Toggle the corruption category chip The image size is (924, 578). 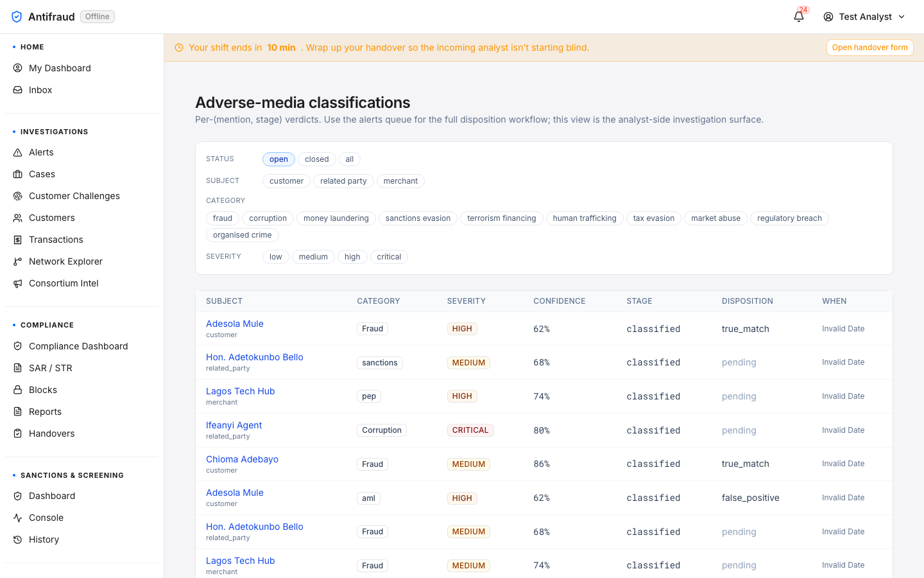(268, 218)
